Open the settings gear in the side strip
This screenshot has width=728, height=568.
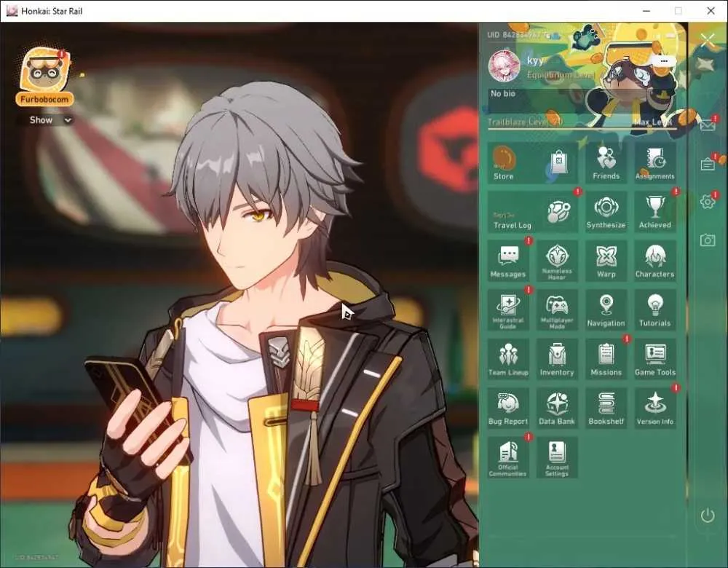pos(708,202)
